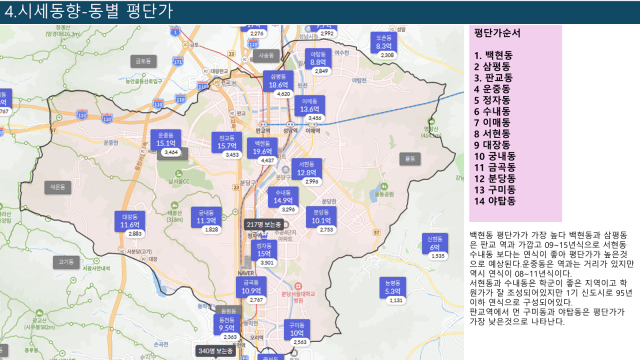Select the gray 석운동 label
640x360 pixels.
click(x=58, y=187)
